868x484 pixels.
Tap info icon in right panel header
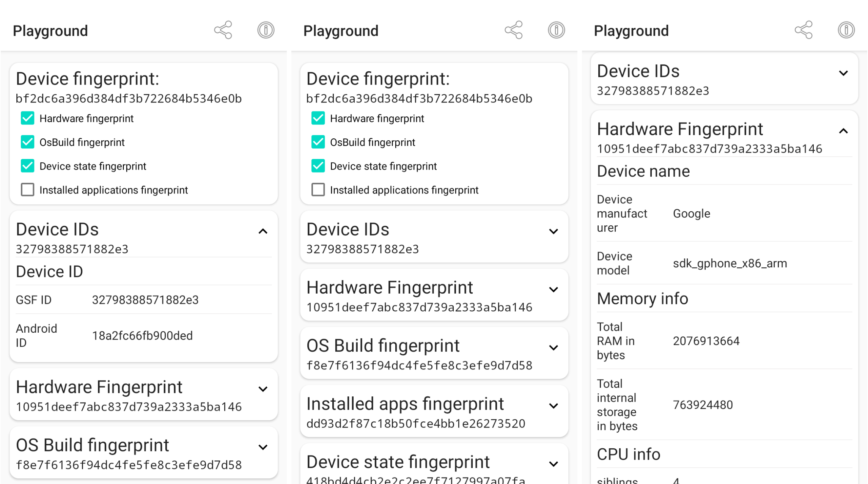coord(846,30)
